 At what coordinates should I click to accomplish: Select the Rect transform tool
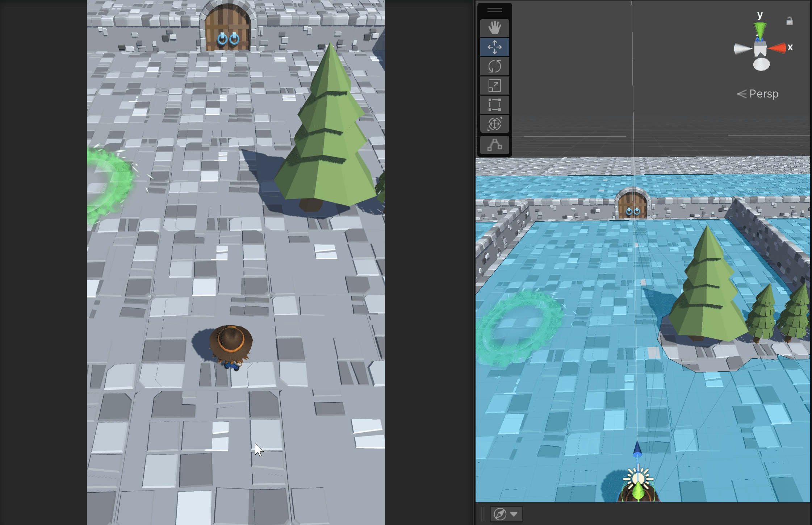pyautogui.click(x=494, y=105)
